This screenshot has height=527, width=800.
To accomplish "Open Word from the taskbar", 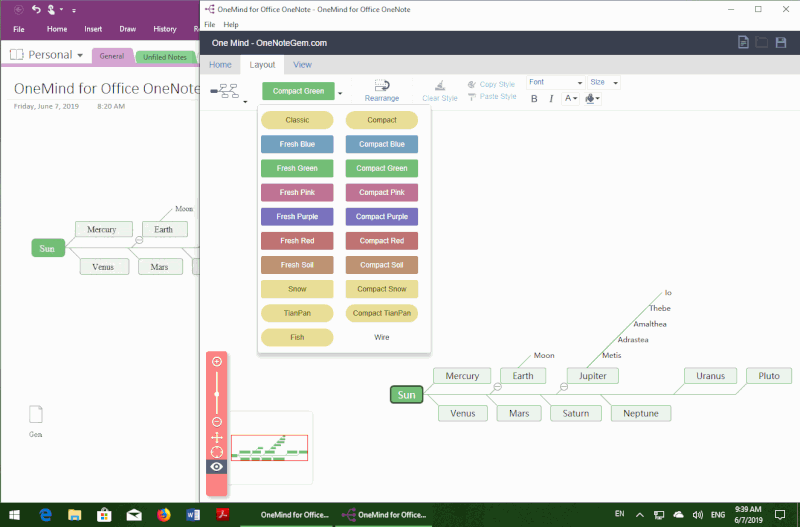I will (193, 514).
